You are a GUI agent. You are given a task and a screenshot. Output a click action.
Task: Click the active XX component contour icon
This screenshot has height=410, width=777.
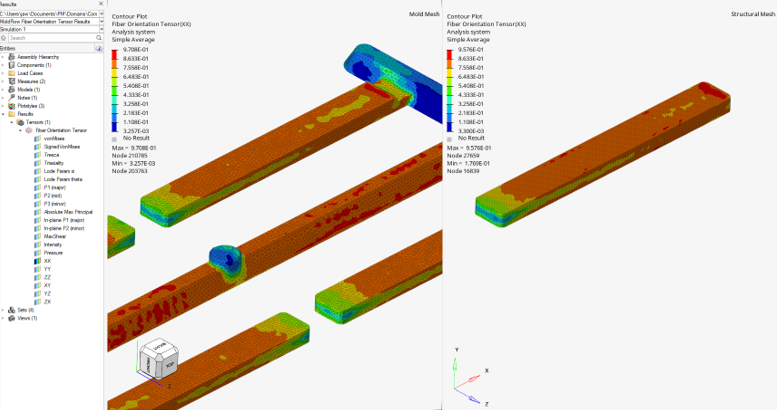37,261
